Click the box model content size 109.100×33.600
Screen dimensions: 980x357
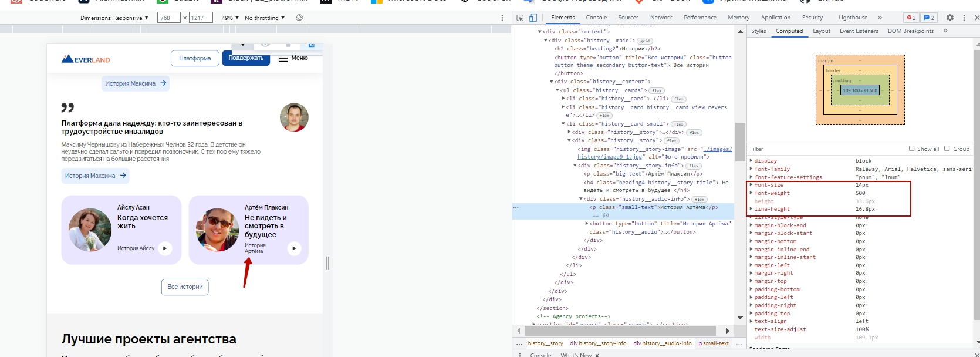860,90
